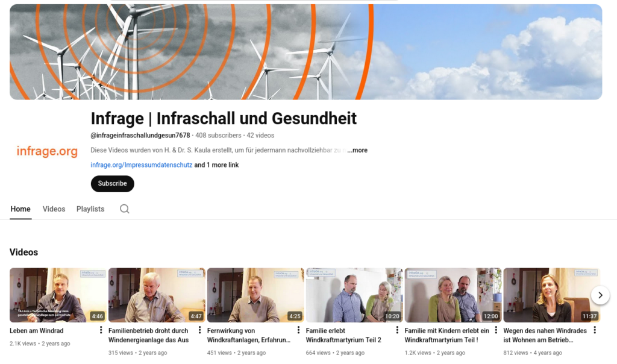
Task: Open the infrage.org/Impressumdatenschutz link
Action: click(x=141, y=165)
